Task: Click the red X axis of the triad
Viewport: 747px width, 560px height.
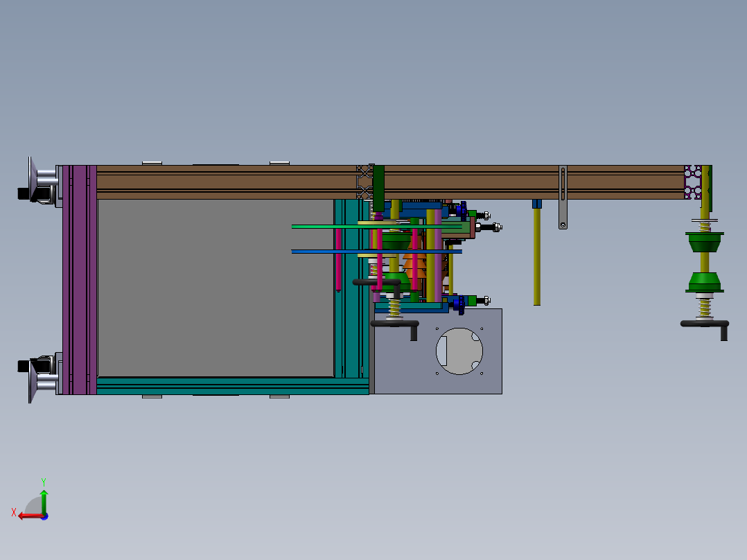Action: (31, 516)
